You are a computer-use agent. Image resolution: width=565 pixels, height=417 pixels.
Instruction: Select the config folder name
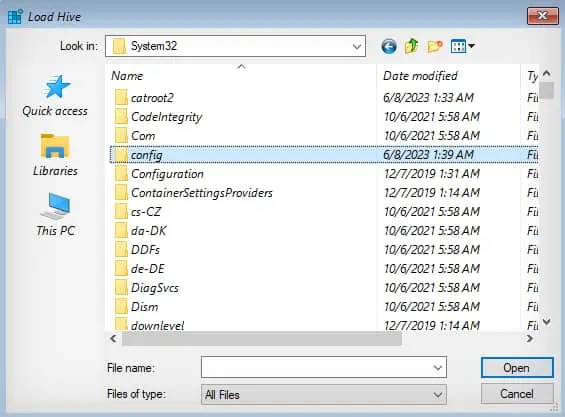(x=147, y=155)
